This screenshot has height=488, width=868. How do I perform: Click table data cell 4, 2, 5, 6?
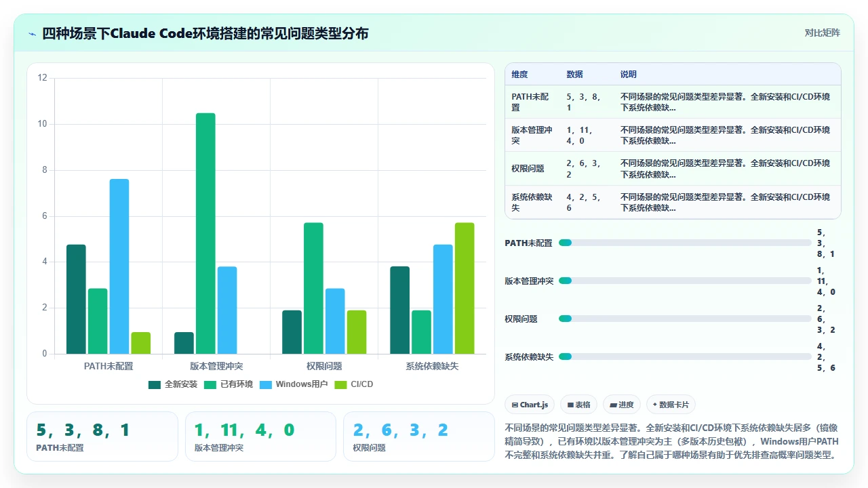pos(587,202)
